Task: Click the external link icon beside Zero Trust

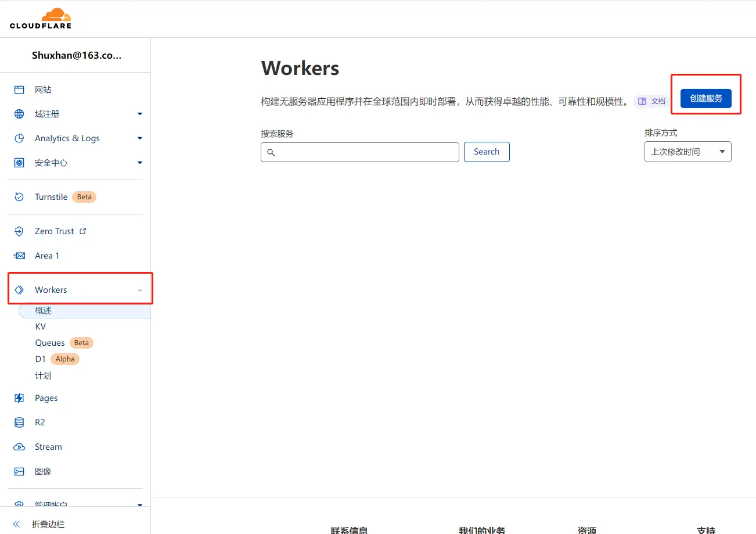Action: coord(82,231)
